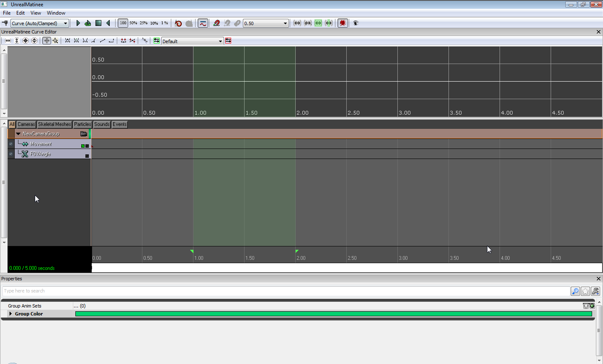Viewport: 603px width, 364px height.
Task: Click the looped playback button
Action: click(88, 23)
